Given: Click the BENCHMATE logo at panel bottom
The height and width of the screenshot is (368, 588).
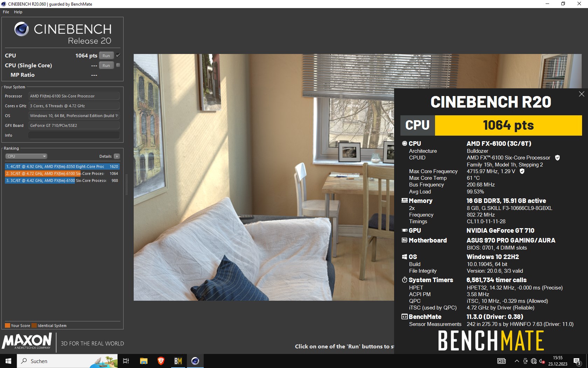Looking at the screenshot, I should 491,341.
